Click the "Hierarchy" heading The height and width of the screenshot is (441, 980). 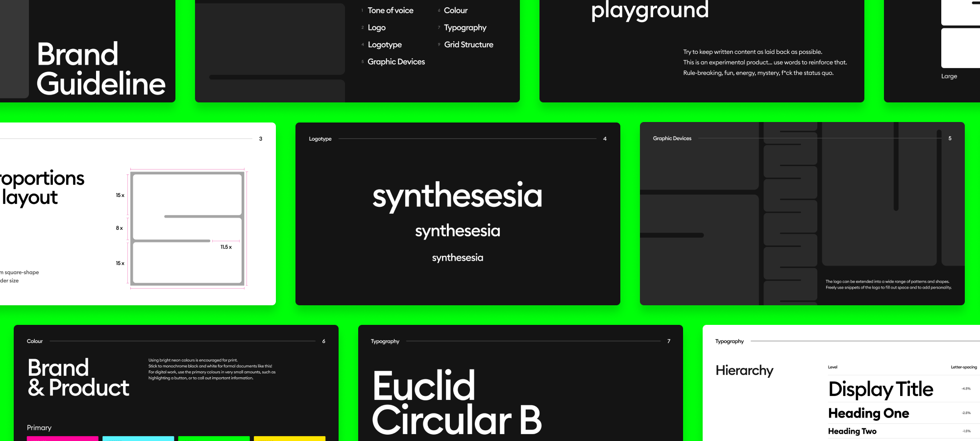click(x=744, y=370)
